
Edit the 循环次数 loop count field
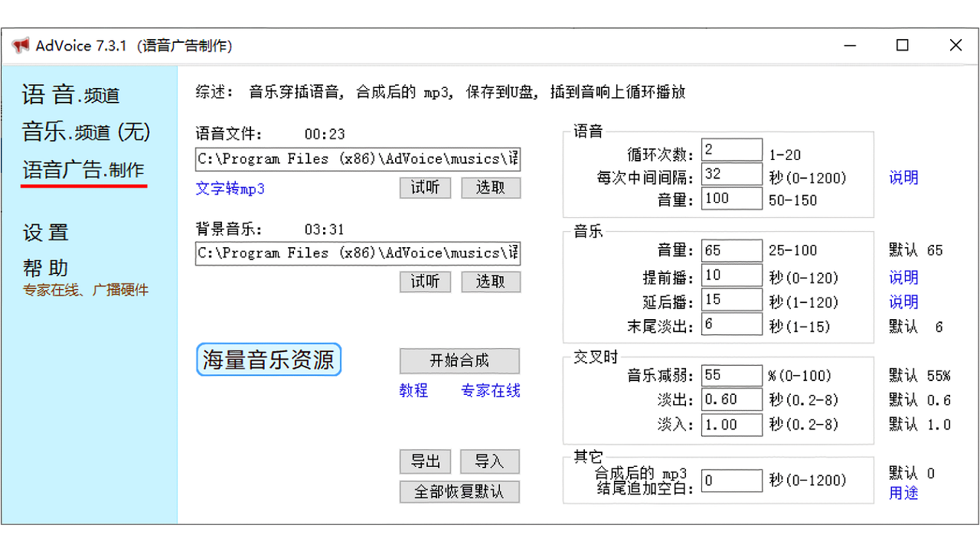(731, 149)
